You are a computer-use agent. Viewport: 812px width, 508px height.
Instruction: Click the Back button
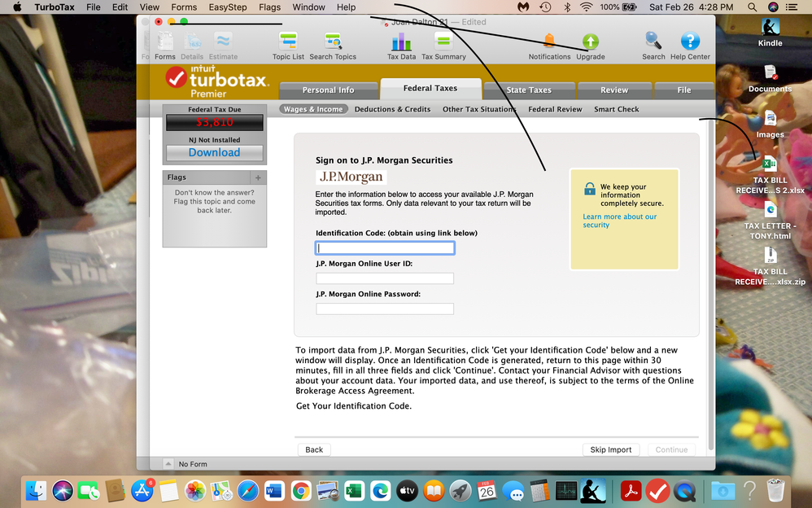coord(314,449)
